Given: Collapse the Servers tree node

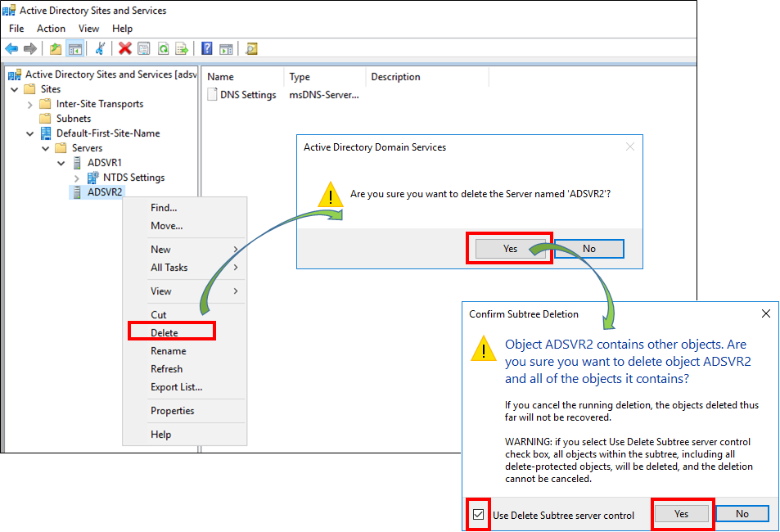Looking at the screenshot, I should 45,149.
